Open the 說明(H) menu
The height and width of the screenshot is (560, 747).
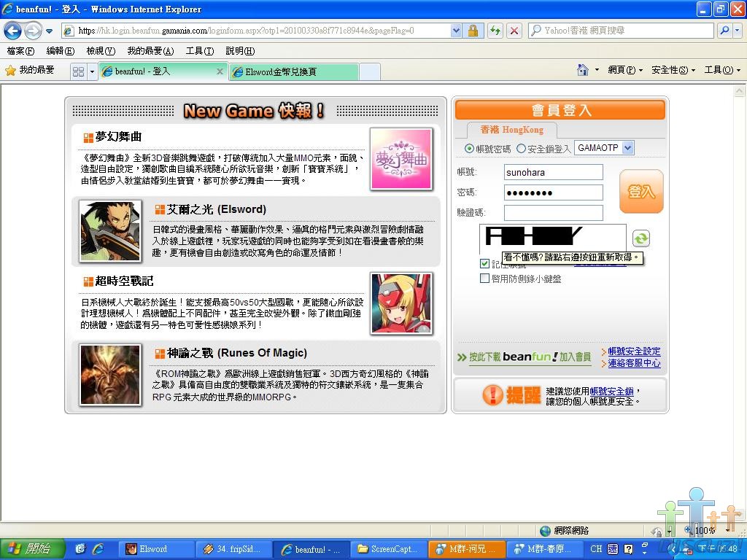coord(240,51)
